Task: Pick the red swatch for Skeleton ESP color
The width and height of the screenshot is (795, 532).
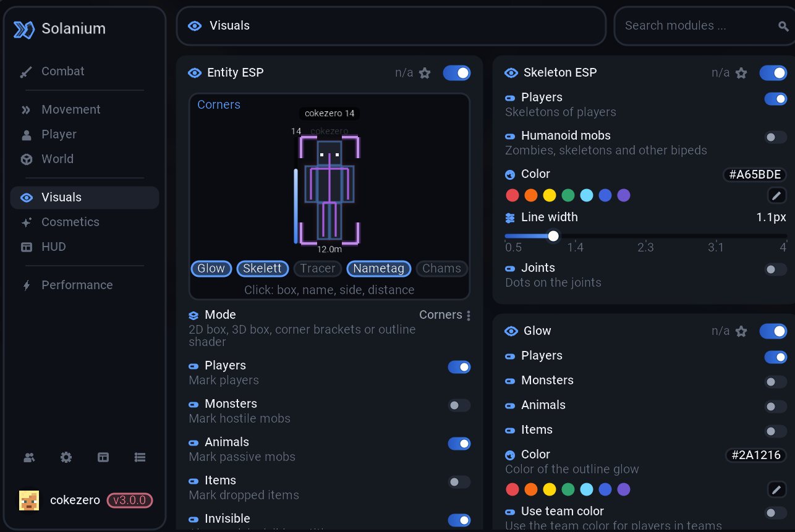Action: tap(512, 195)
